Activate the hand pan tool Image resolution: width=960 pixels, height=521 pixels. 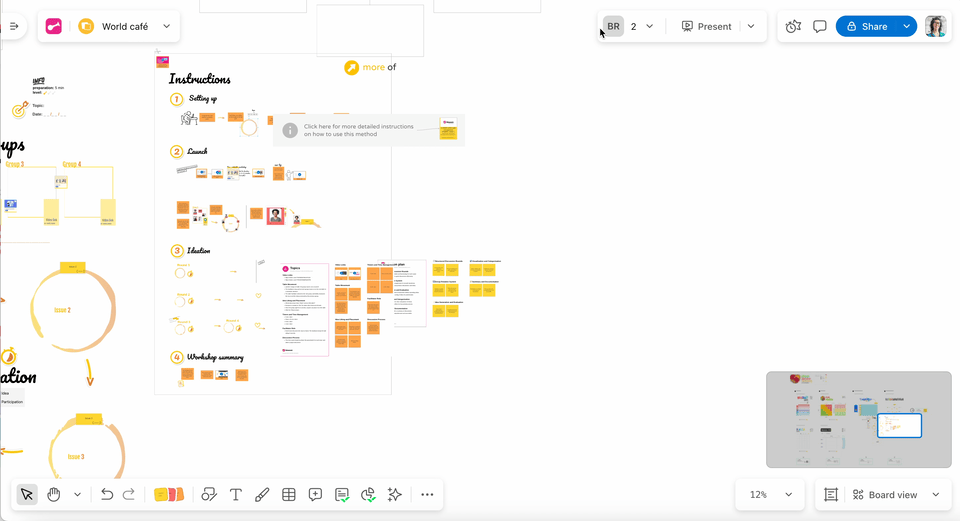pos(54,494)
